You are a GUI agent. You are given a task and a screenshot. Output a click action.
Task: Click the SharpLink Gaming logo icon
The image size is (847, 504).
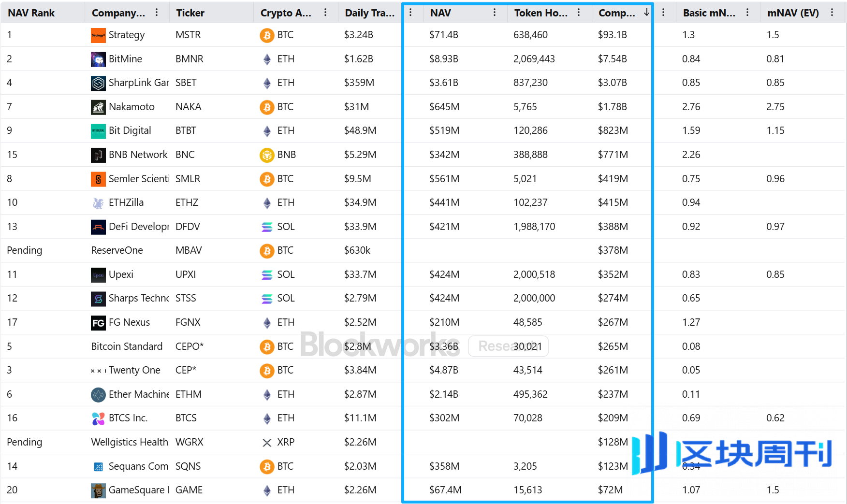click(98, 83)
